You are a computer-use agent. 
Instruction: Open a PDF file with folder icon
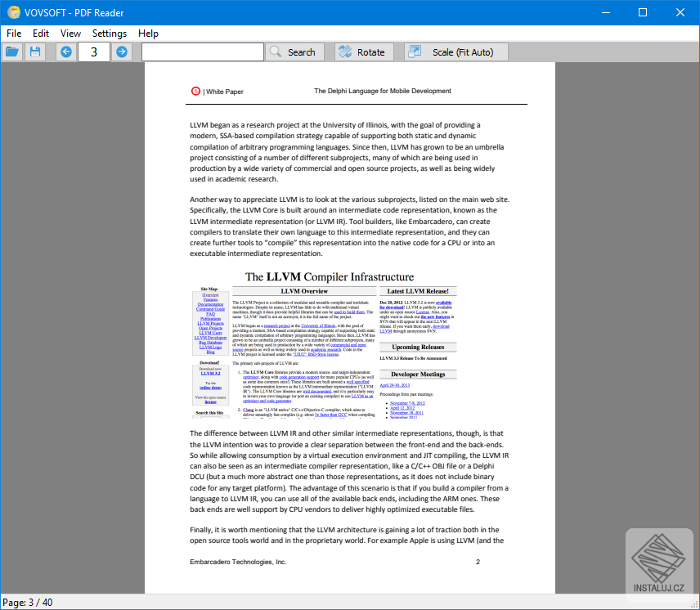pyautogui.click(x=12, y=52)
